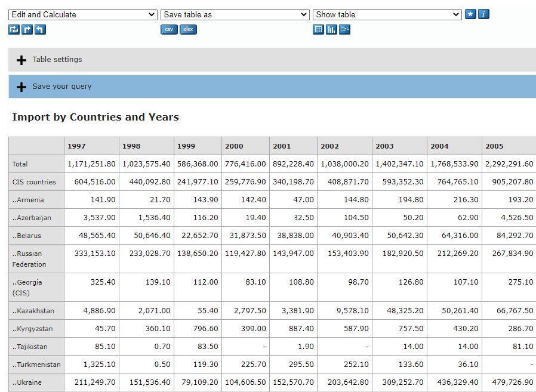This screenshot has height=392, width=536.
Task: Click the information icon
Action: click(x=483, y=14)
